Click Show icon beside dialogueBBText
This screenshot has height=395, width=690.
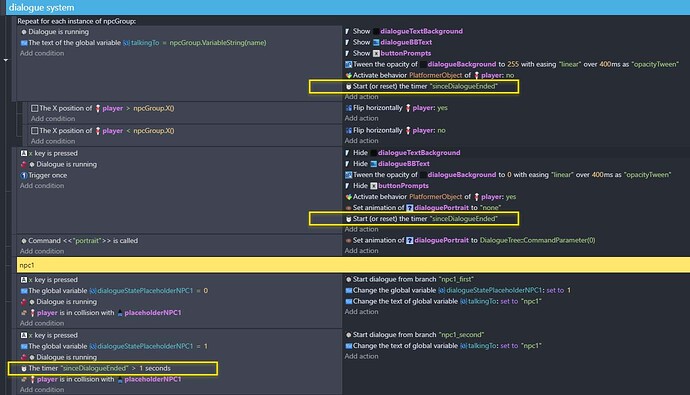click(348, 42)
